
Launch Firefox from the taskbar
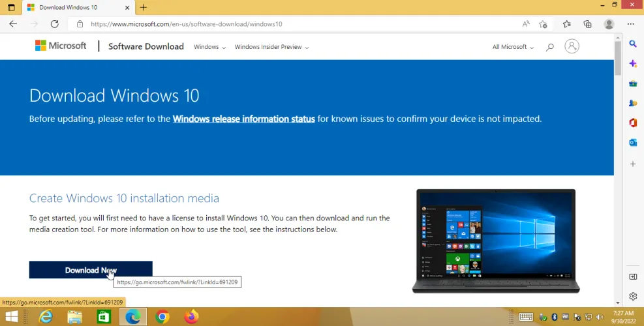[191, 317]
